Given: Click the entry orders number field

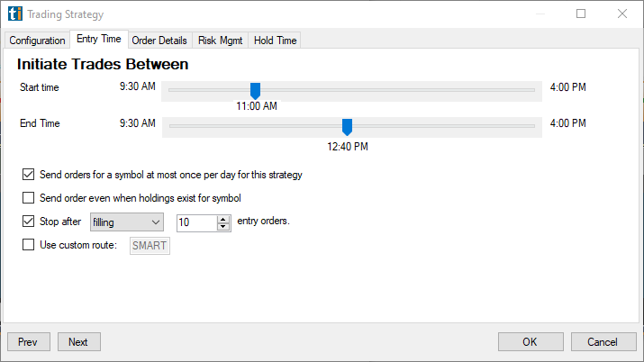Looking at the screenshot, I should 196,222.
